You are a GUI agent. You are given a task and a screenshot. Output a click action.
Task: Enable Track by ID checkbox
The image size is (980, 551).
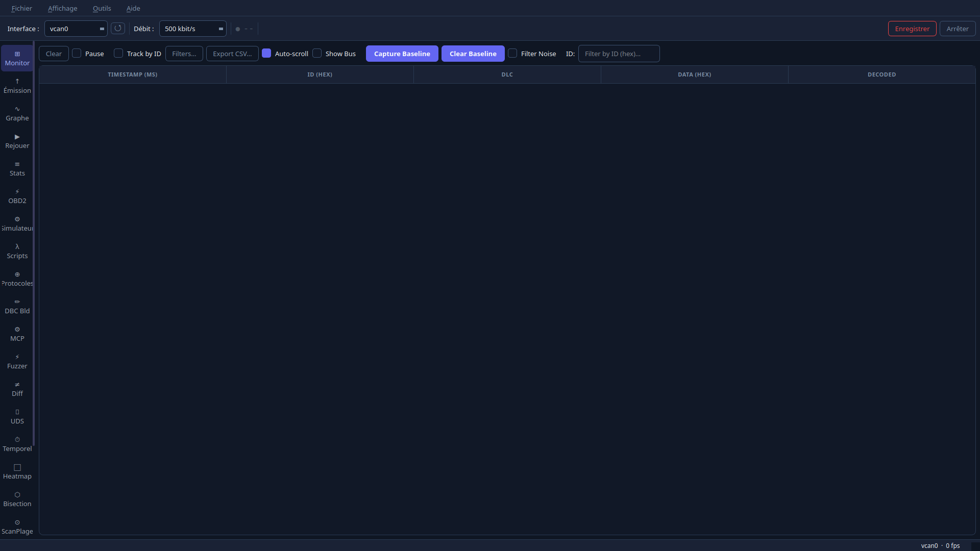[x=118, y=53]
